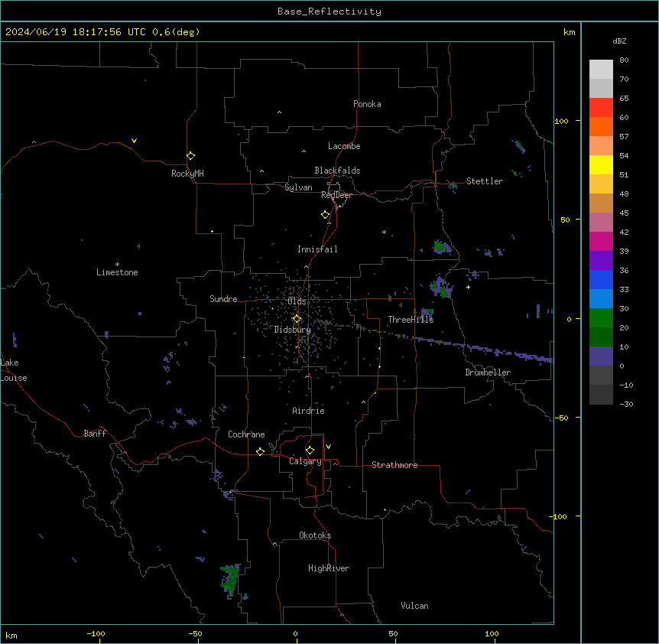Click the Okotoks label
The width and height of the screenshot is (659, 644).
pos(315,535)
